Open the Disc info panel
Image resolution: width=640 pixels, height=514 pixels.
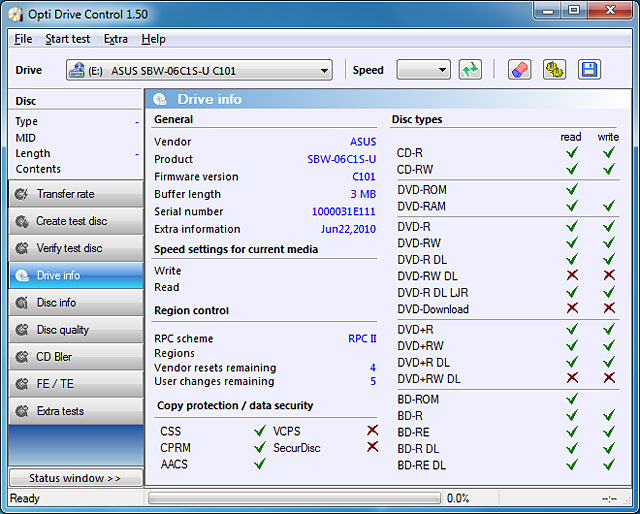(x=76, y=303)
